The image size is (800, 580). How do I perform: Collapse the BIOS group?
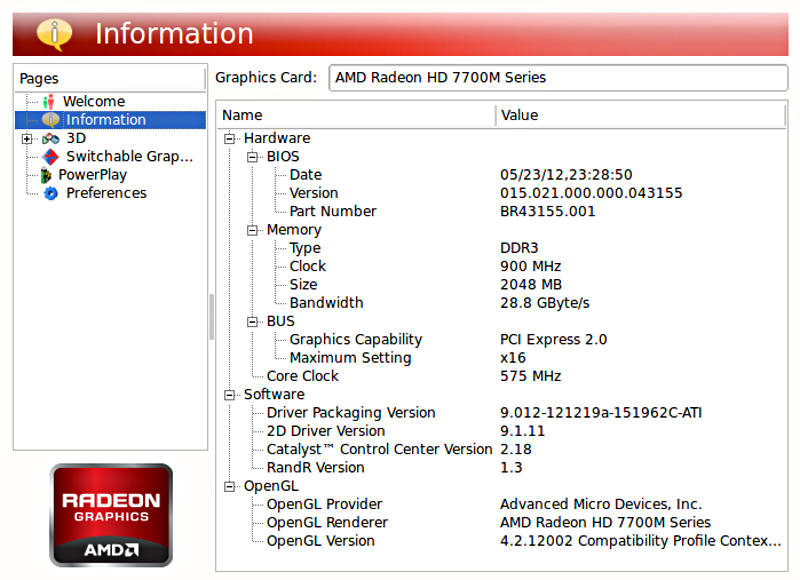[252, 157]
